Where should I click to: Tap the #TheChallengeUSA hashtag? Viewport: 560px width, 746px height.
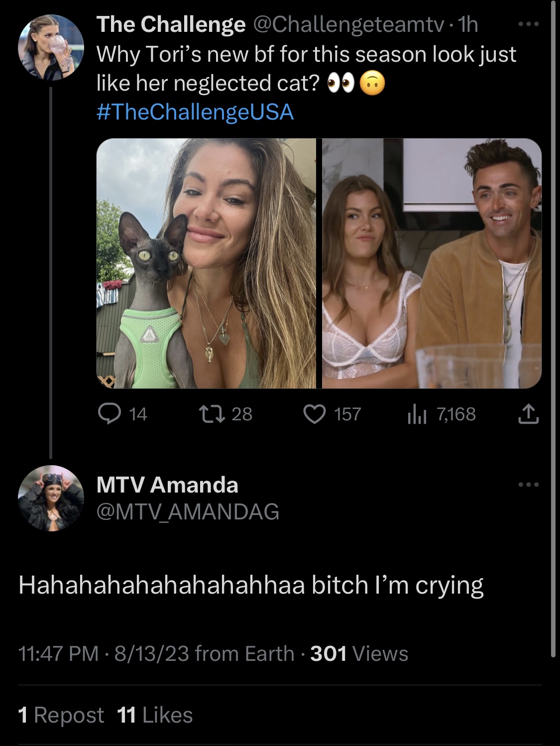[195, 112]
